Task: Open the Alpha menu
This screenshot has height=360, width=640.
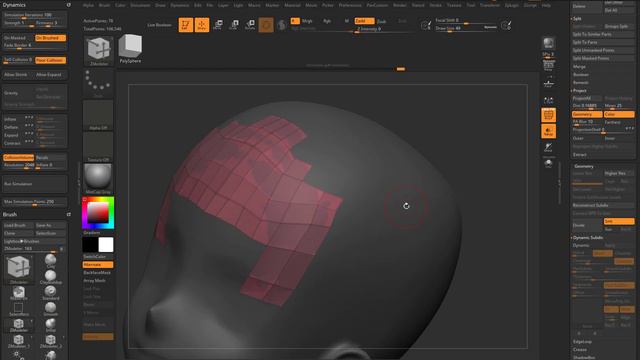Action: (88, 5)
